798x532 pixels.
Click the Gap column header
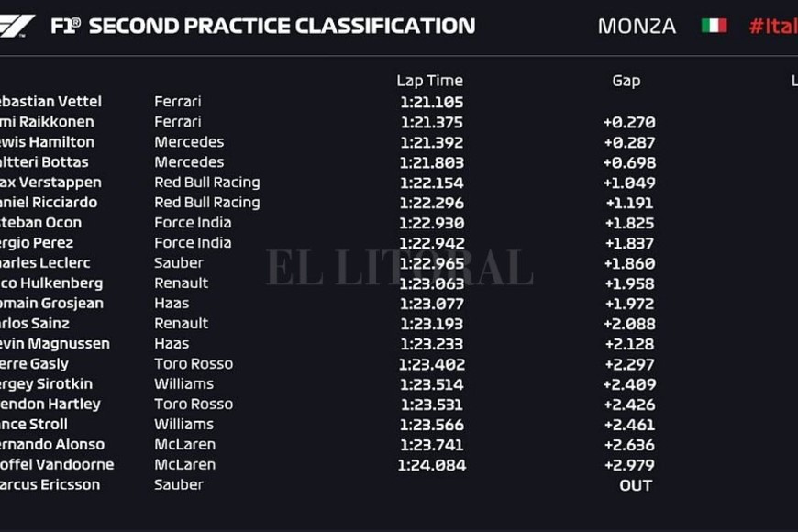point(626,81)
